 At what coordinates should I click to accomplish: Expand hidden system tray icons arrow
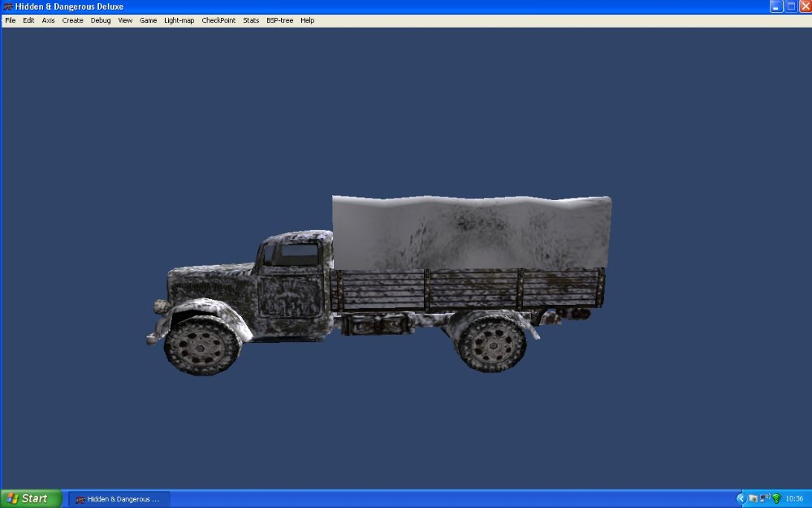pyautogui.click(x=741, y=499)
